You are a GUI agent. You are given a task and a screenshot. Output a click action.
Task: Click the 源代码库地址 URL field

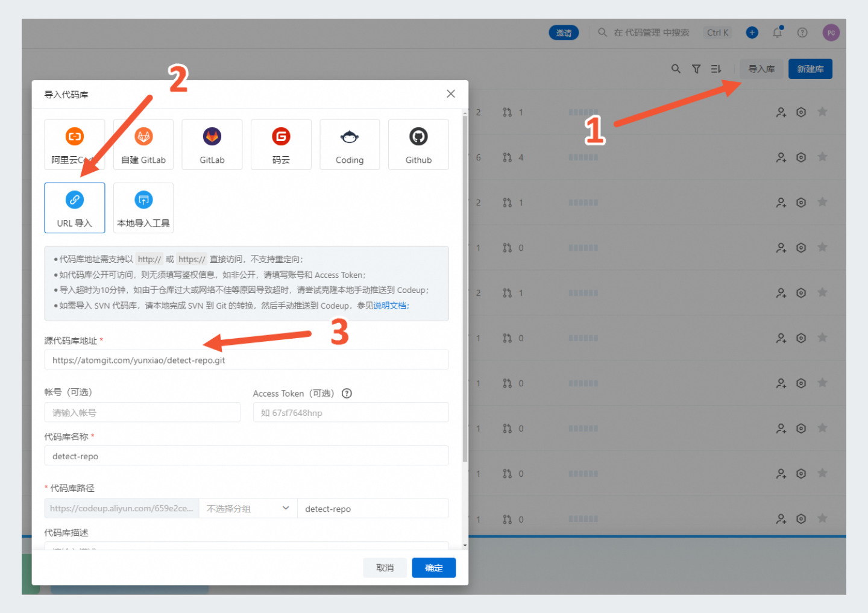(247, 360)
